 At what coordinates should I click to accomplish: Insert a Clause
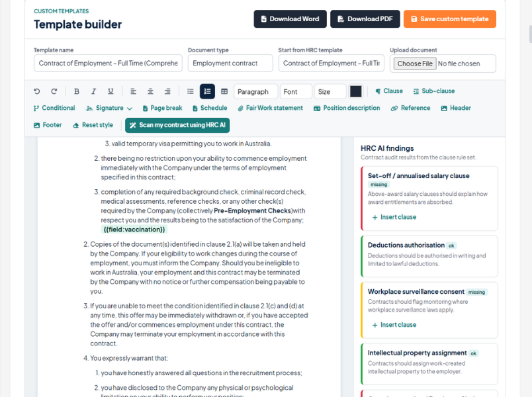coord(389,91)
